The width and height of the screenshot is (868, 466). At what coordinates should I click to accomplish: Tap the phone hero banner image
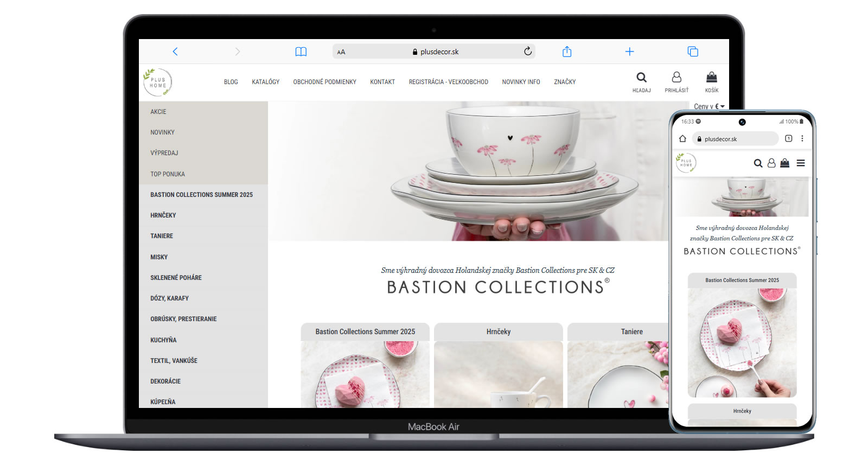coord(741,196)
